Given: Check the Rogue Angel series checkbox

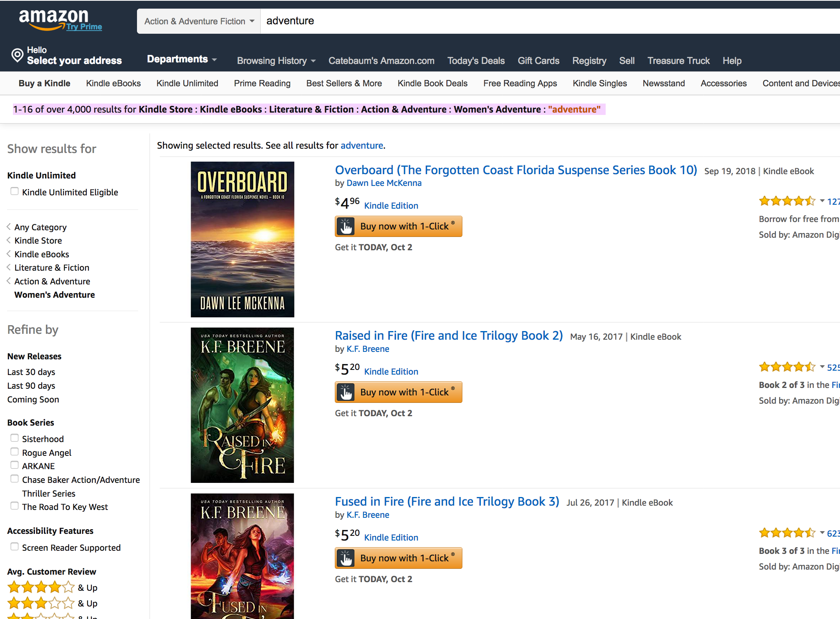Looking at the screenshot, I should pyautogui.click(x=15, y=452).
